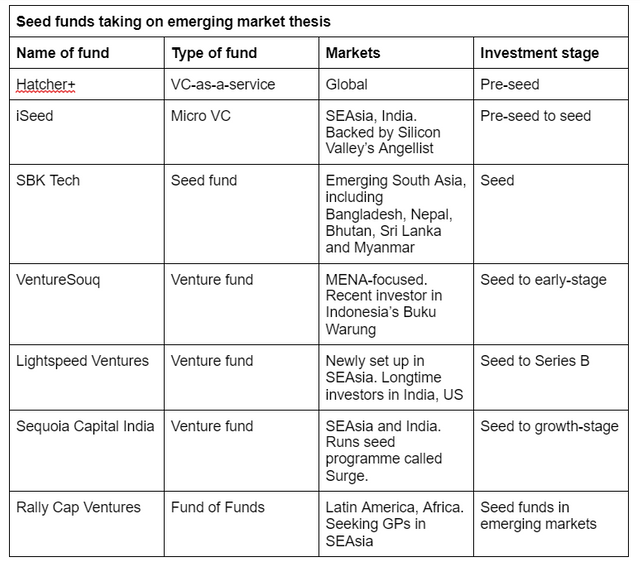Click the "Seed to Series B" cell
Viewport: 640px width, 571px height.
coord(535,361)
